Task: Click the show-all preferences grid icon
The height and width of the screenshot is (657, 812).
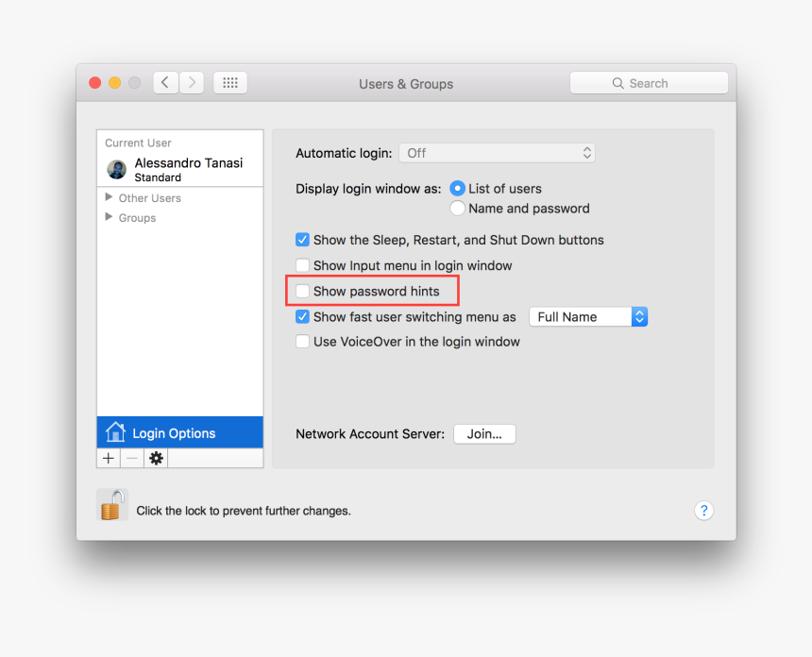Action: coord(229,82)
